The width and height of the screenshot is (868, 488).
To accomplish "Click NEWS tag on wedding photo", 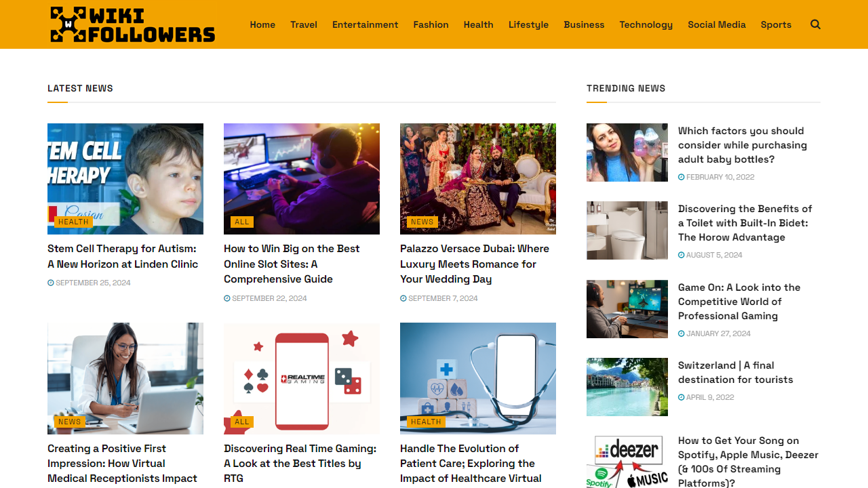I will [x=422, y=222].
